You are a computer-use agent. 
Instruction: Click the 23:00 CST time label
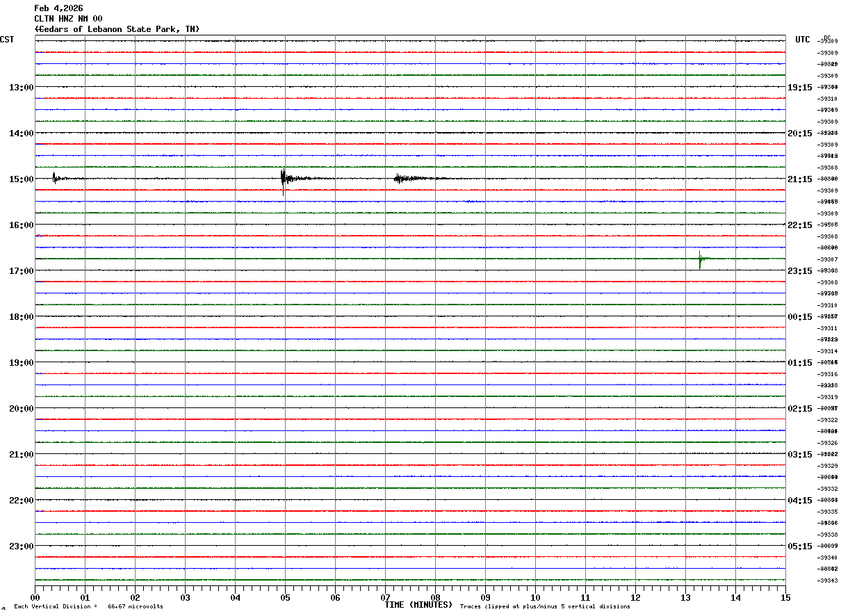click(21, 546)
